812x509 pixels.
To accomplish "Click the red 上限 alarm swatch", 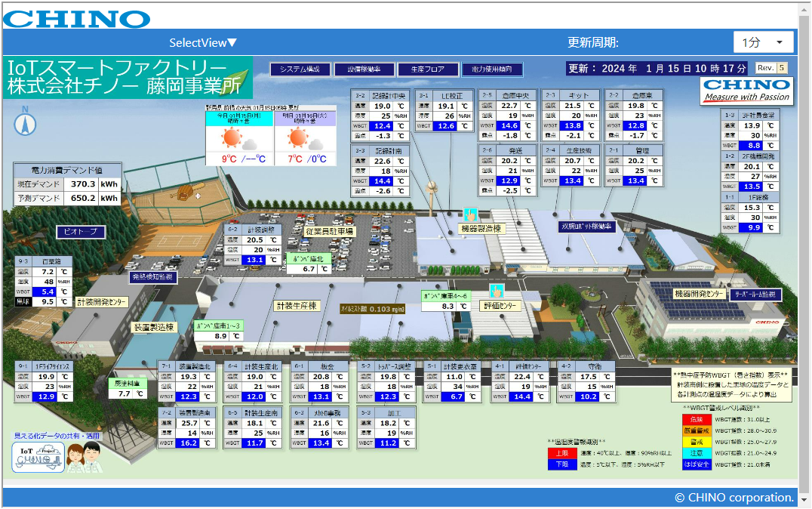I will click(562, 454).
